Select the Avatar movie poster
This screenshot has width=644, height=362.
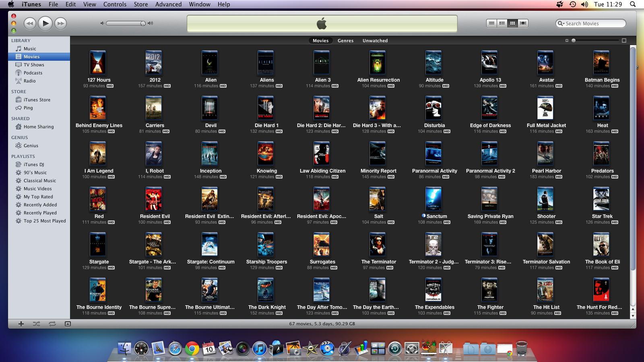pyautogui.click(x=545, y=63)
